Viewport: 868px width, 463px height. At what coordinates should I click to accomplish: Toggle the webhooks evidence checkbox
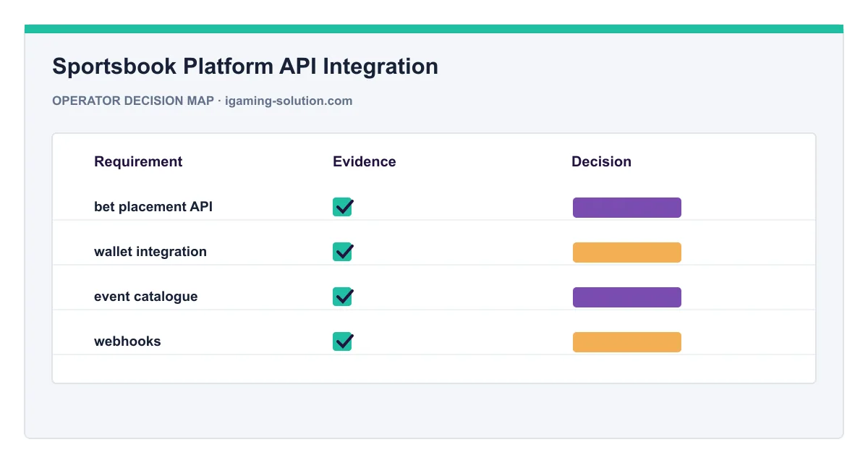(x=343, y=341)
